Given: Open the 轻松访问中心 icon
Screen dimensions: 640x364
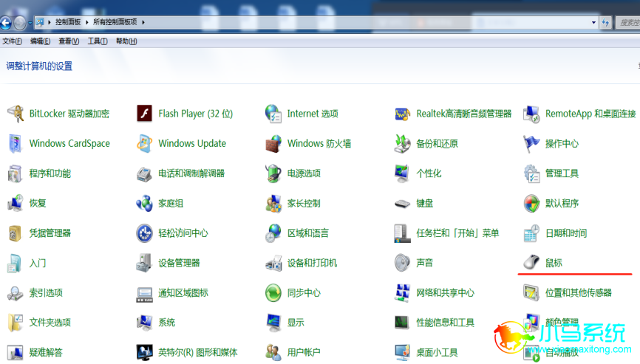Looking at the screenshot, I should pyautogui.click(x=145, y=233).
